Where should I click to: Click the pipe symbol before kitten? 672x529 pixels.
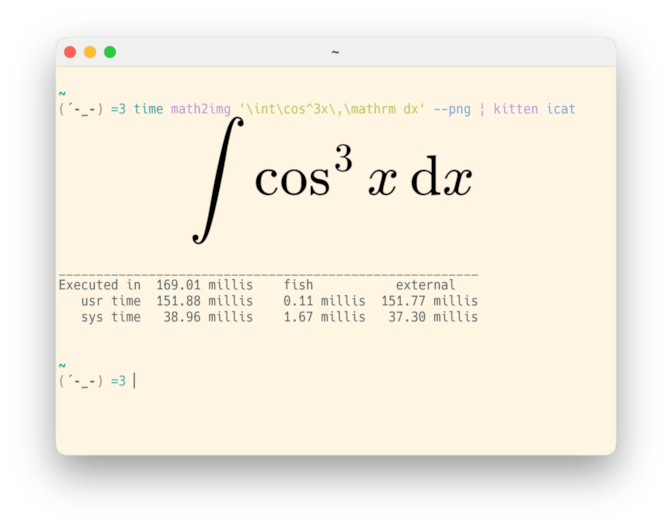pyautogui.click(x=482, y=109)
